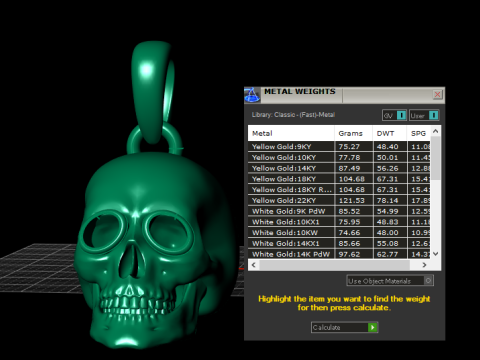Click the vertical scrollbar thumb

tap(435, 158)
